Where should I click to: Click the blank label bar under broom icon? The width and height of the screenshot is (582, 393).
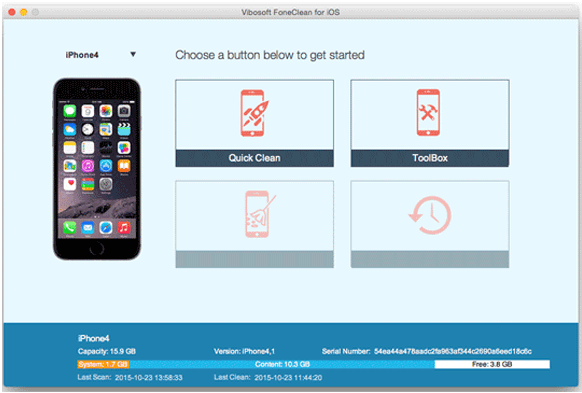point(254,259)
